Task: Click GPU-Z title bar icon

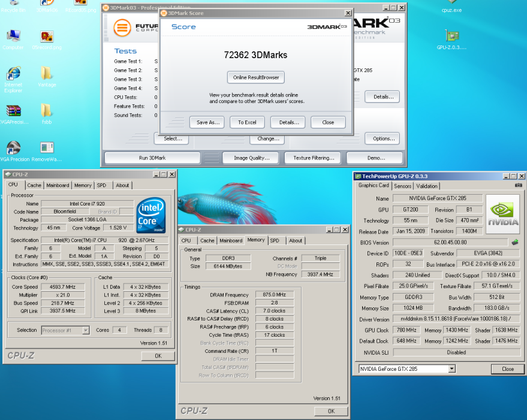Action: coord(359,176)
